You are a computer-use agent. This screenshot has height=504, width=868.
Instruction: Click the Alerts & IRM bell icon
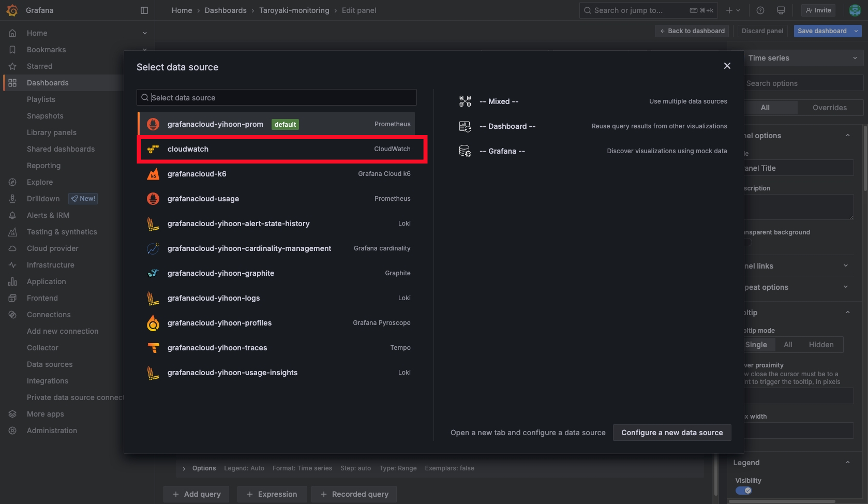12,215
